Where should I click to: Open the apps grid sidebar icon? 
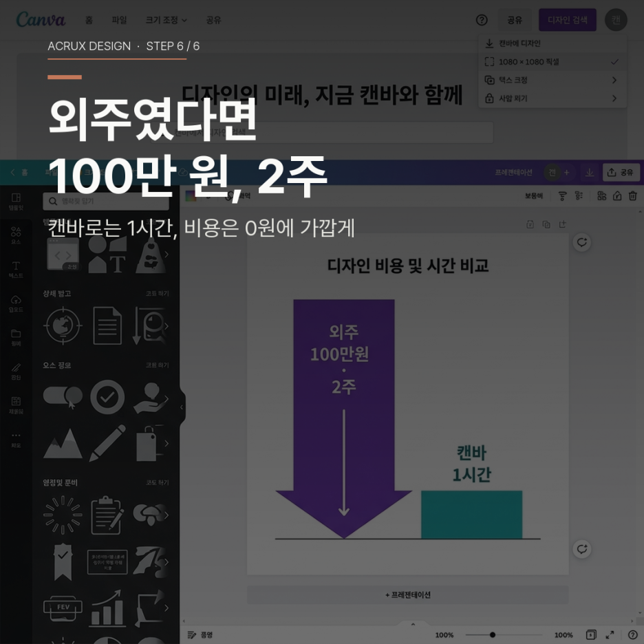point(16,405)
